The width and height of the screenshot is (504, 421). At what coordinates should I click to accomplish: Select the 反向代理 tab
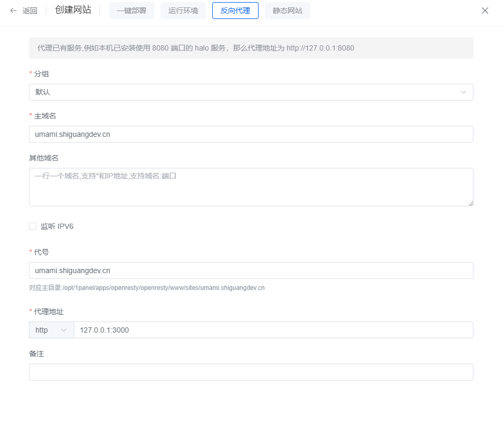point(235,11)
